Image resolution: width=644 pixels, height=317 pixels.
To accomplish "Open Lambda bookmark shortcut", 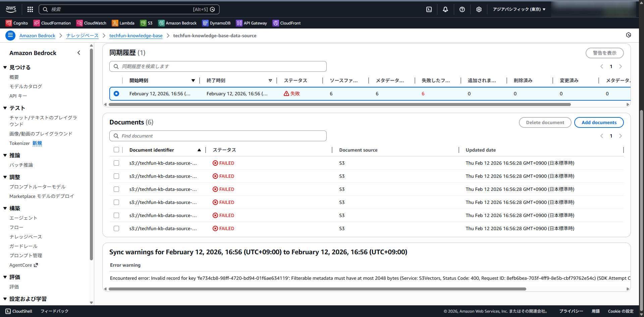I will pos(123,23).
